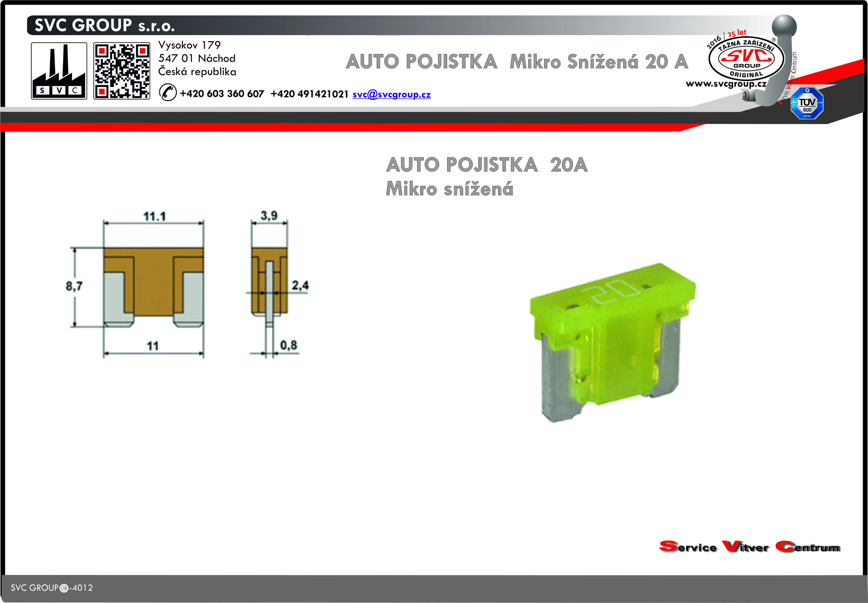Image resolution: width=868 pixels, height=603 pixels.
Task: Click the front view fuse dimension drawing
Action: tap(153, 287)
